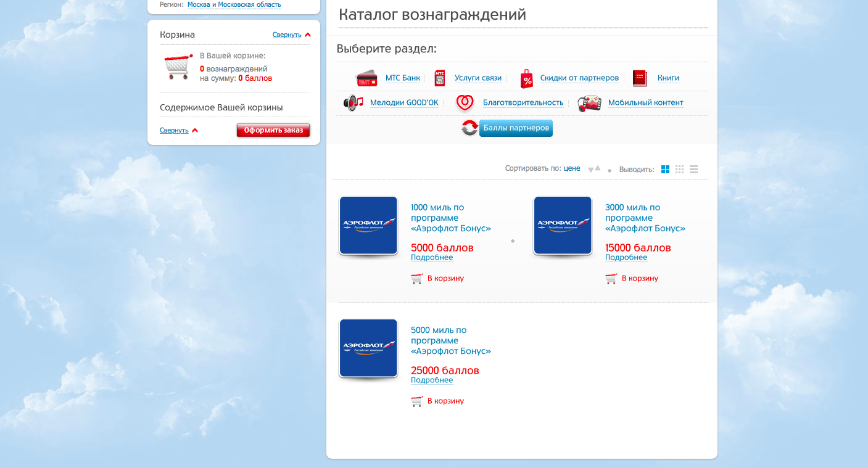
Task: Open the Книги section
Action: tap(668, 78)
